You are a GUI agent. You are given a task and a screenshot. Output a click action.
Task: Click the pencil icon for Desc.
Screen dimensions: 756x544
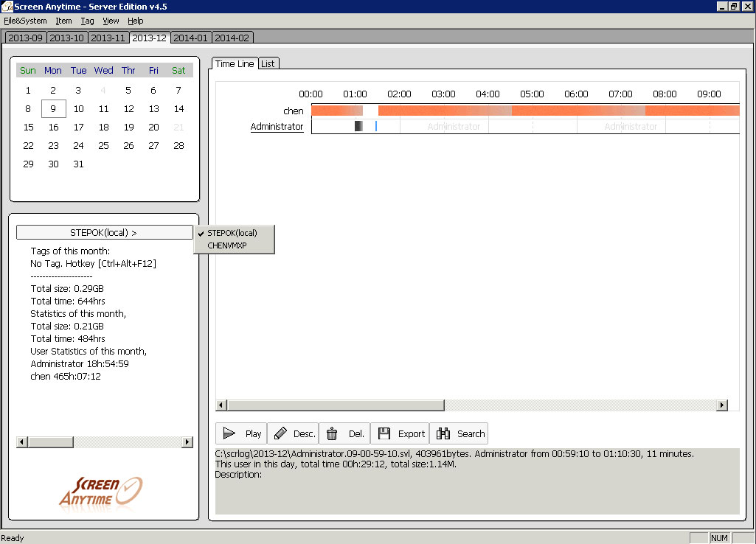coord(280,433)
